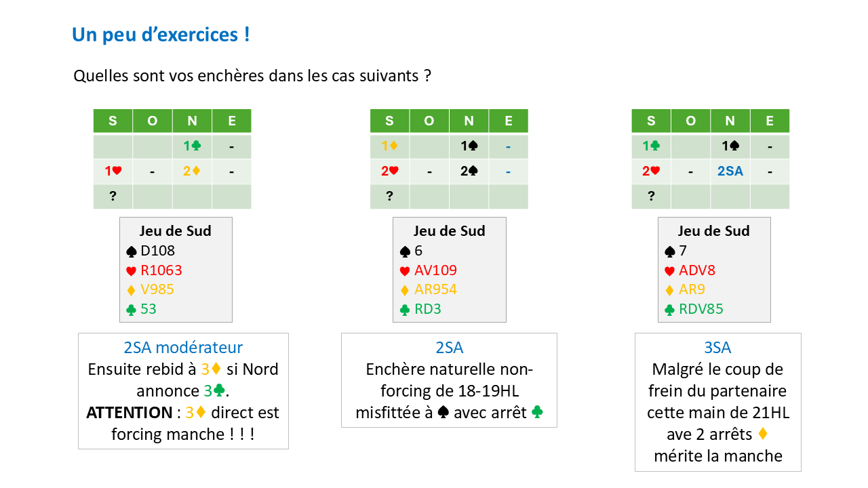
Task: Click the heart symbol next to ADV8
Action: coord(670,271)
